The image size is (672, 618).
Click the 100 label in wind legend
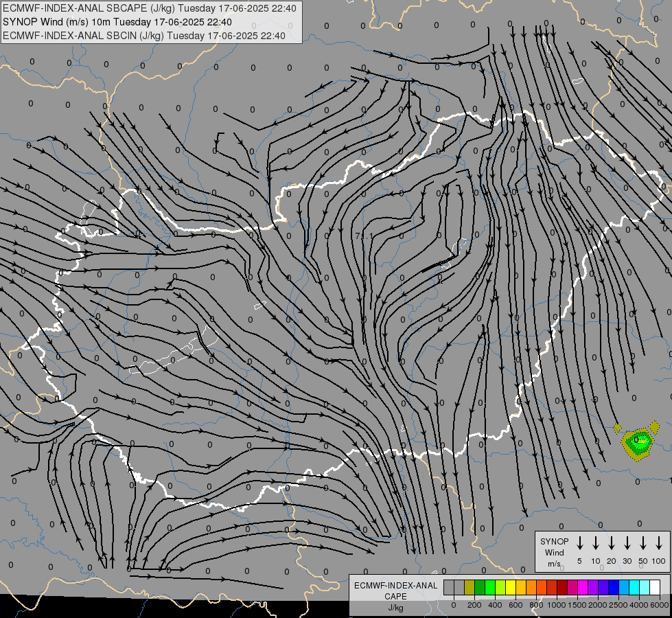(659, 561)
